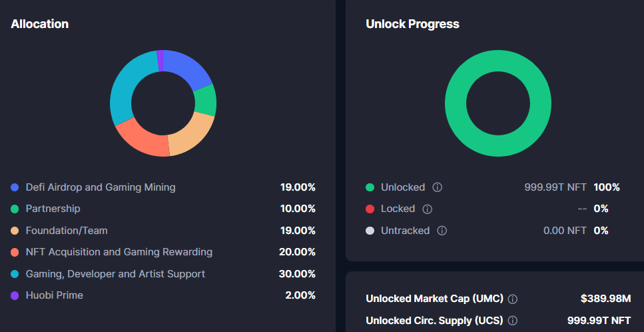Click green Partnership legend dot

[x=15, y=209]
